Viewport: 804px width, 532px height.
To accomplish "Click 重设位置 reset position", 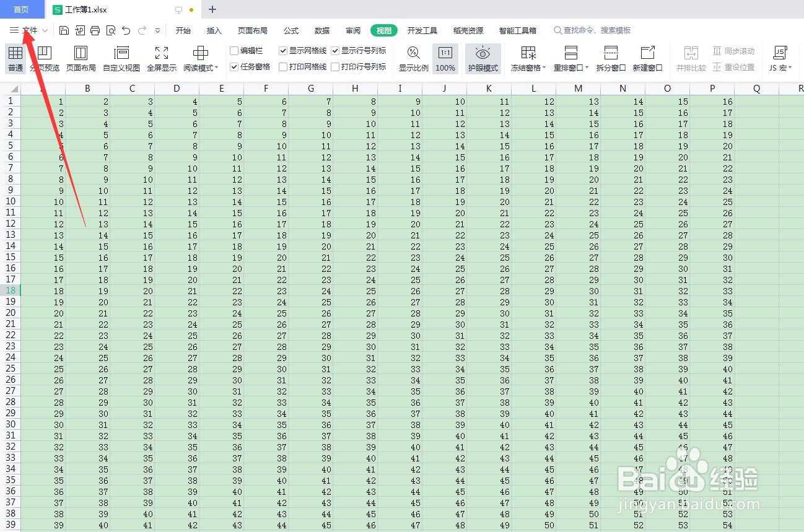I will coord(734,68).
